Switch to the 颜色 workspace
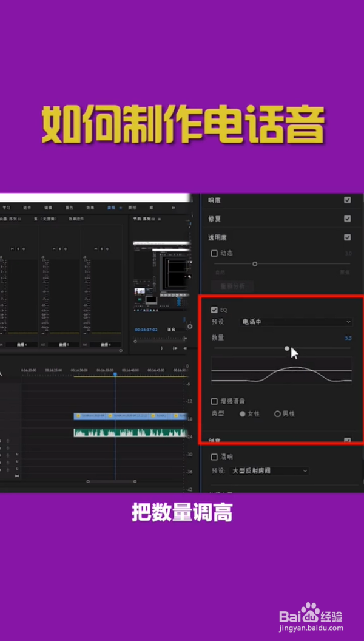The image size is (364, 641). [69, 208]
